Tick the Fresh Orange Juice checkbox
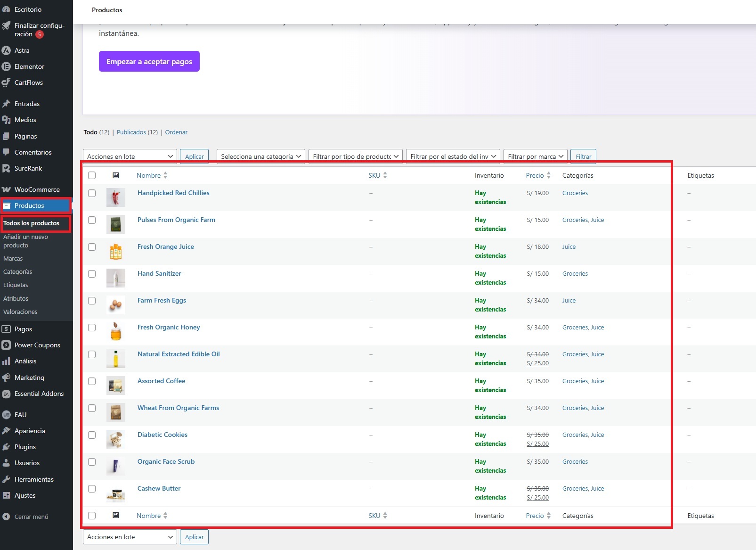 click(x=92, y=247)
